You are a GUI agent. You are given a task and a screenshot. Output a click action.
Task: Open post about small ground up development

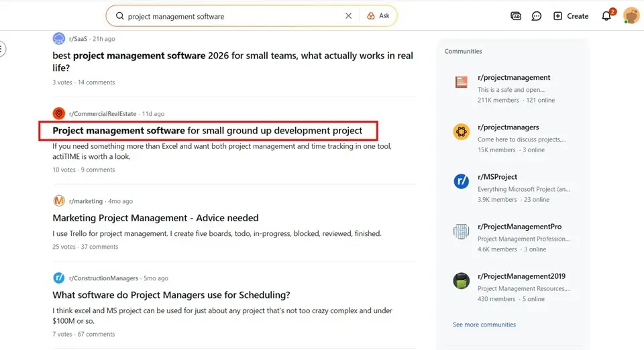pos(207,131)
